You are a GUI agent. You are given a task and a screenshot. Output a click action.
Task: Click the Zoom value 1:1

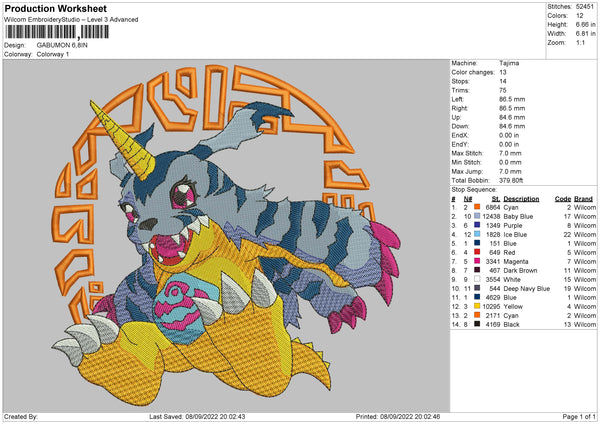point(580,42)
